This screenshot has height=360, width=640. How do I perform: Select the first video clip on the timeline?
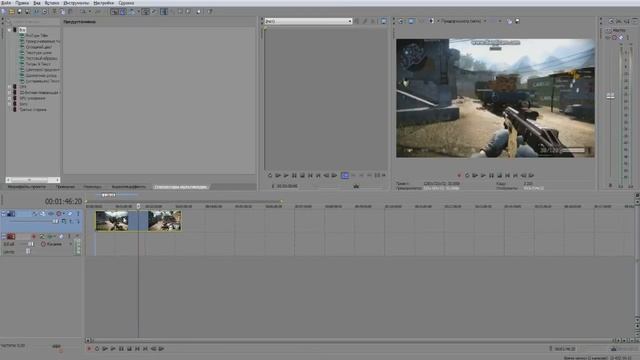[112, 220]
